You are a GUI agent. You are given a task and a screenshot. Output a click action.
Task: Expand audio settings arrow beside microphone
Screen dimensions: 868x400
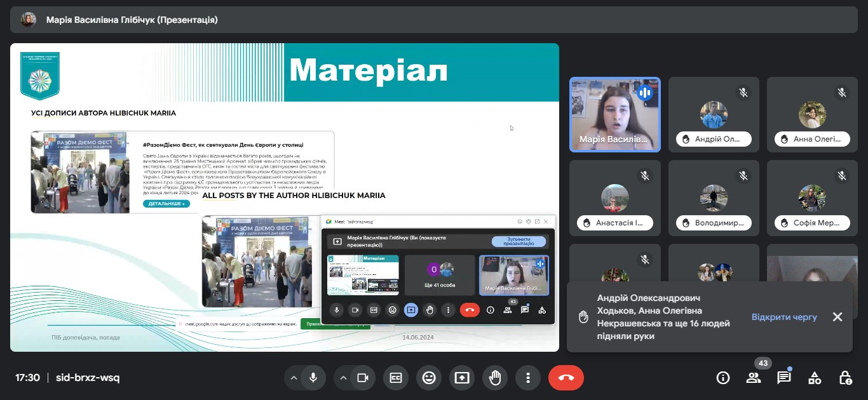pos(294,378)
